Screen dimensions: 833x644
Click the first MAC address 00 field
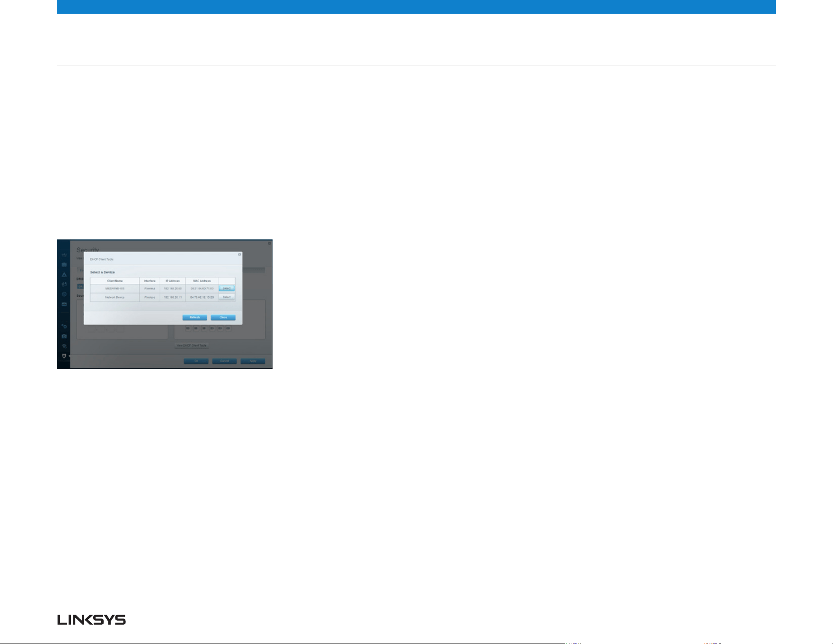pos(188,328)
